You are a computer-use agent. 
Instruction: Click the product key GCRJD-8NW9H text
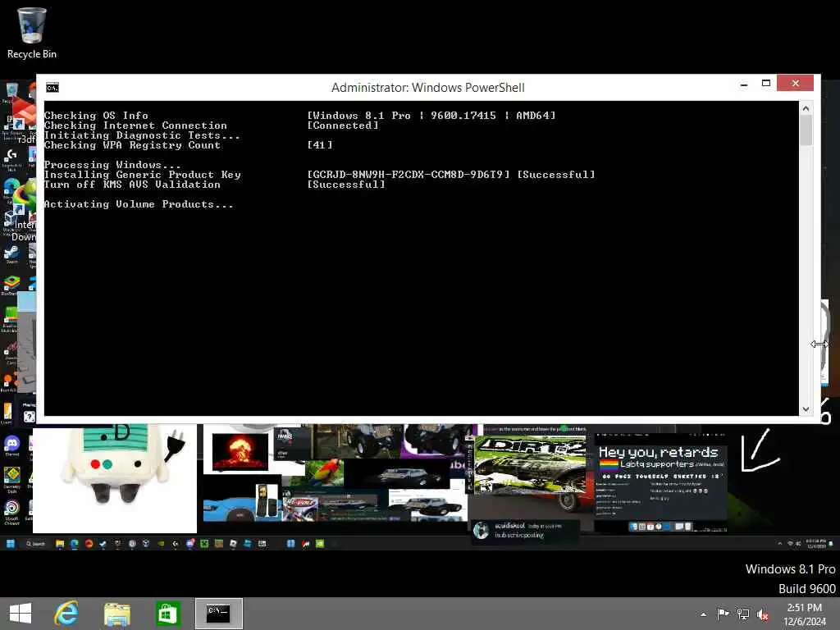(409, 175)
